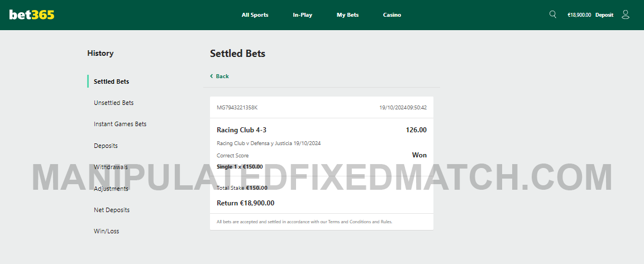644x264 pixels.
Task: Open the search magnifier icon
Action: (x=553, y=15)
